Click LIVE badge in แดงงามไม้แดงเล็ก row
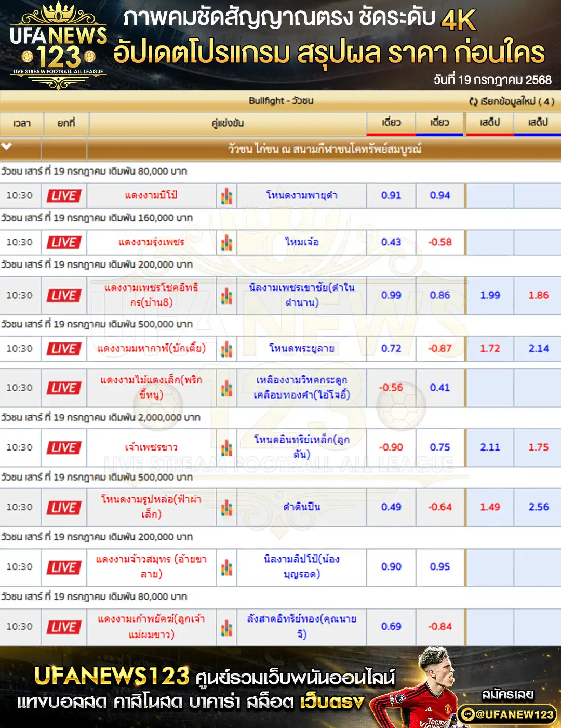This screenshot has width=561, height=728. [64, 388]
